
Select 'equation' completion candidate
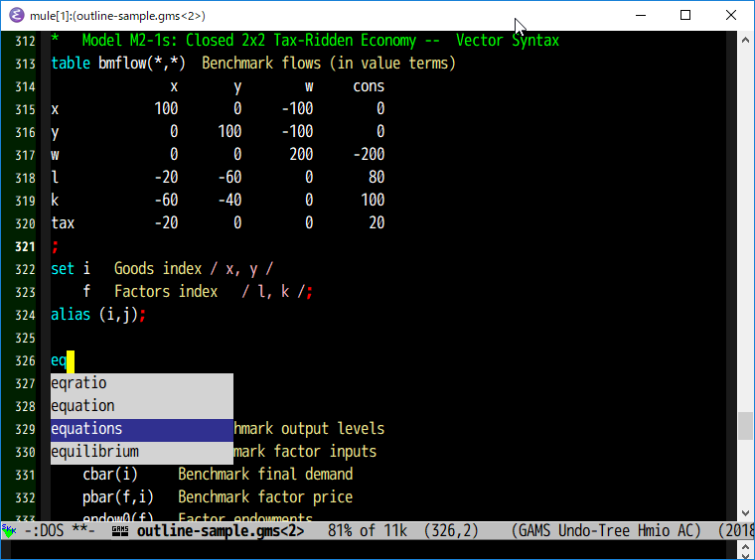pyautogui.click(x=141, y=406)
